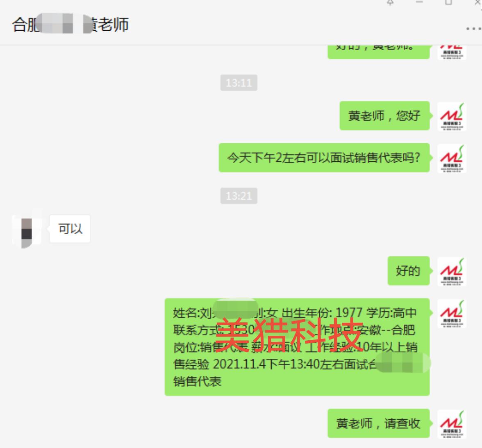Screen dimensions: 482x448
Task: Click the avatar beside the candidate info message
Action: 452,314
